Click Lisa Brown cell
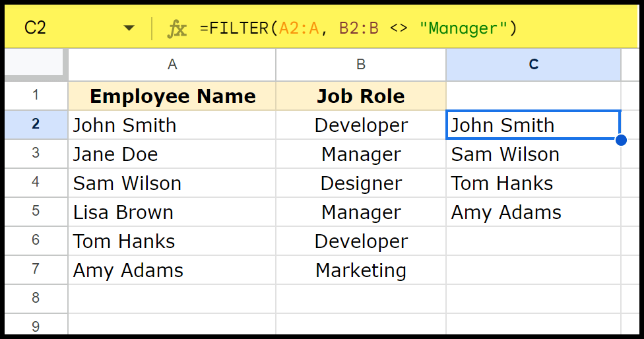Image resolution: width=644 pixels, height=339 pixels. [172, 212]
